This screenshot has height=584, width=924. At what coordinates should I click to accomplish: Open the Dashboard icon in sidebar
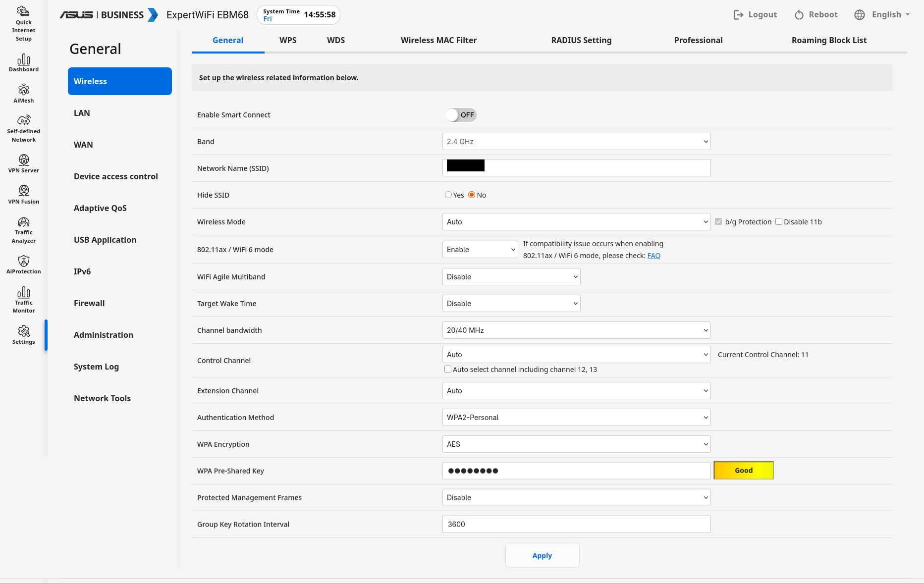click(23, 59)
